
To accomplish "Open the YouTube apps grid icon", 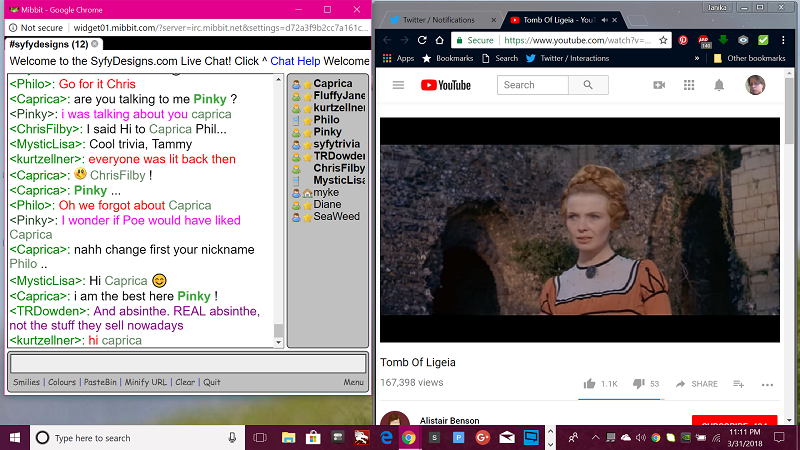I will pos(689,85).
